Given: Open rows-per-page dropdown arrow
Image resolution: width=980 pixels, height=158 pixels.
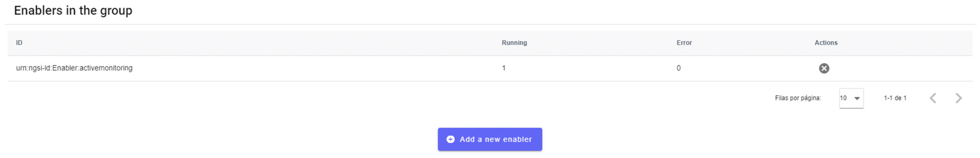Looking at the screenshot, I should click(857, 98).
